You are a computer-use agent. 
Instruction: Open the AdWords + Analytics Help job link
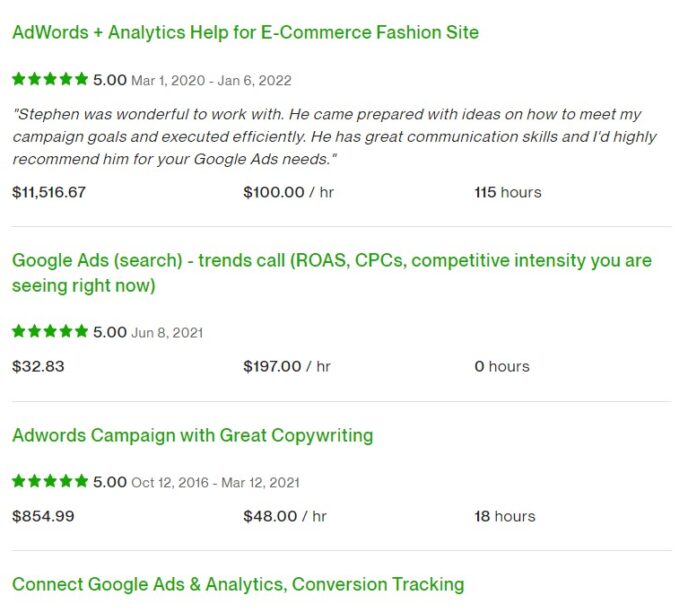point(245,33)
